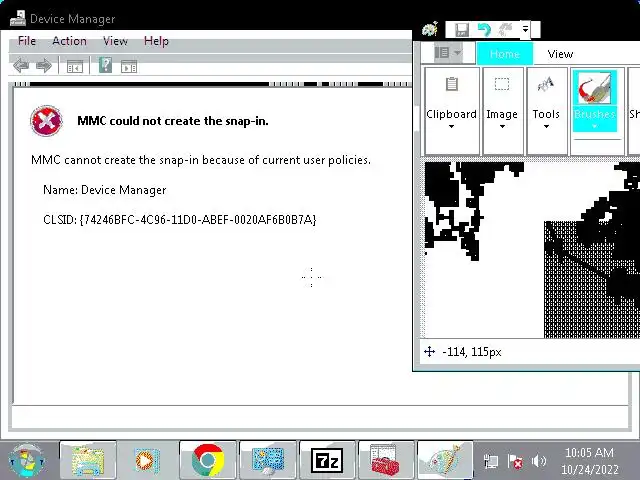This screenshot has width=640, height=480.
Task: Switch to the View tab in Paint
Action: point(560,54)
